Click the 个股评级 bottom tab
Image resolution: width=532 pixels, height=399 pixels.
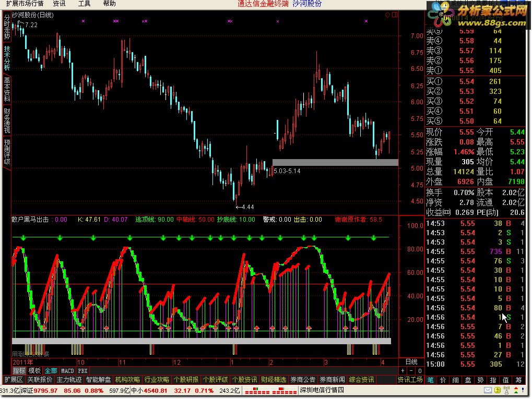click(x=215, y=380)
